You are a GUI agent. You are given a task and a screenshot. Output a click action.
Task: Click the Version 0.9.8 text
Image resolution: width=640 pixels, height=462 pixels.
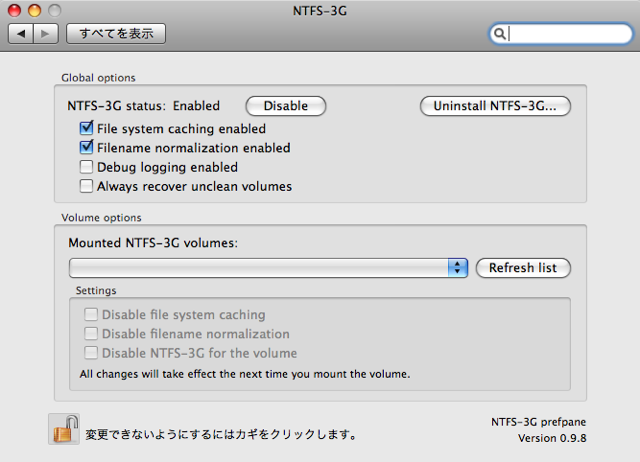tap(552, 438)
